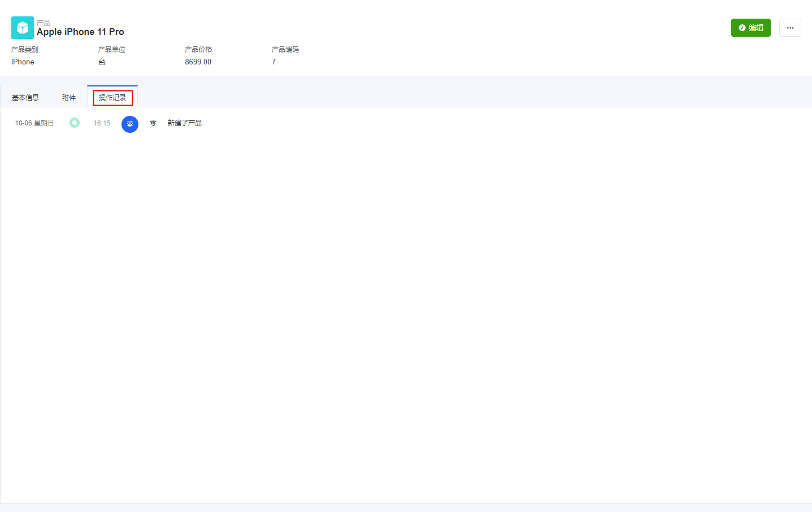812x512 pixels.
Task: Click the green 编辑 edit button
Action: pos(750,28)
